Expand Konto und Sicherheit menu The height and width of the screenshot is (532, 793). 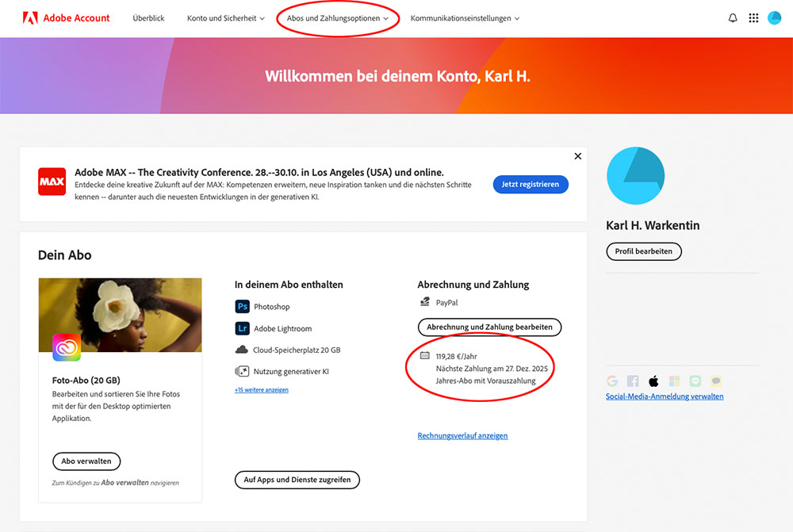pyautogui.click(x=225, y=18)
